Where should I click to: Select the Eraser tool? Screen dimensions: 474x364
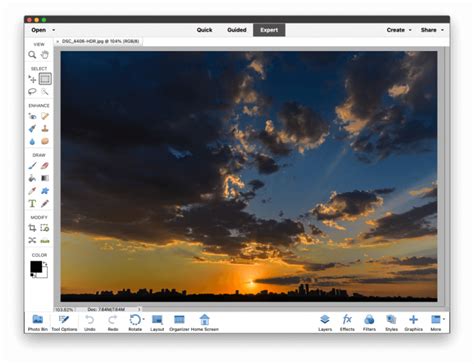[x=45, y=166]
